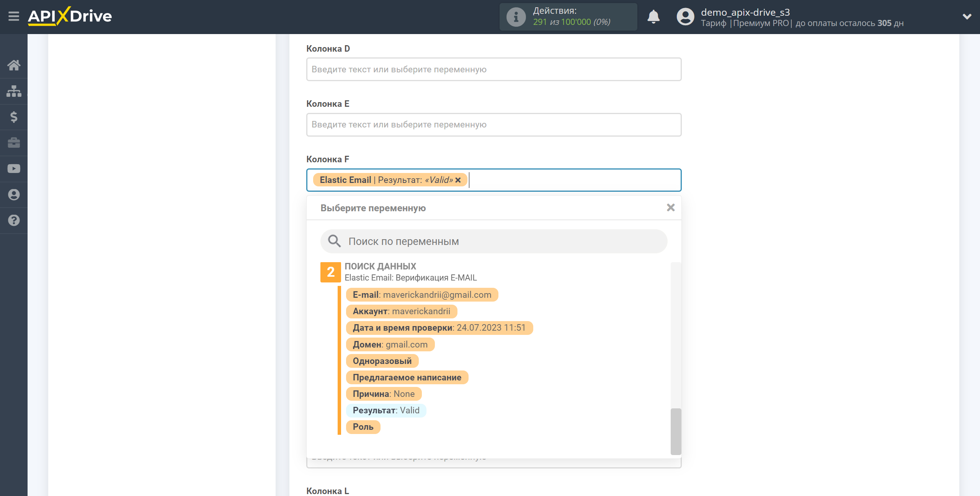Click the ApiX-Drive logo
This screenshot has width=980, height=496.
pos(70,16)
